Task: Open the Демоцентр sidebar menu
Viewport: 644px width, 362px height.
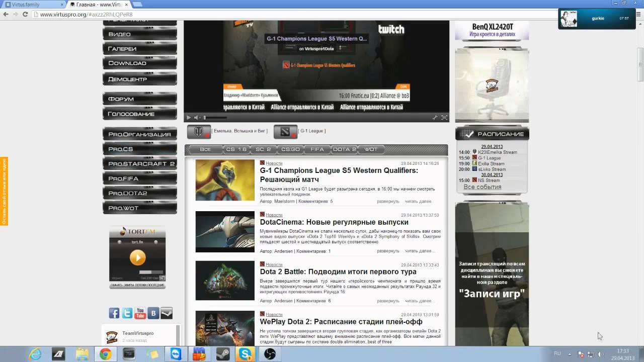Action: tap(140, 79)
